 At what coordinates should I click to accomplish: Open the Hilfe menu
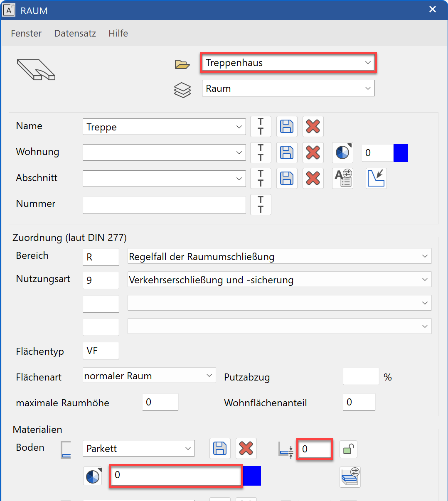118,33
